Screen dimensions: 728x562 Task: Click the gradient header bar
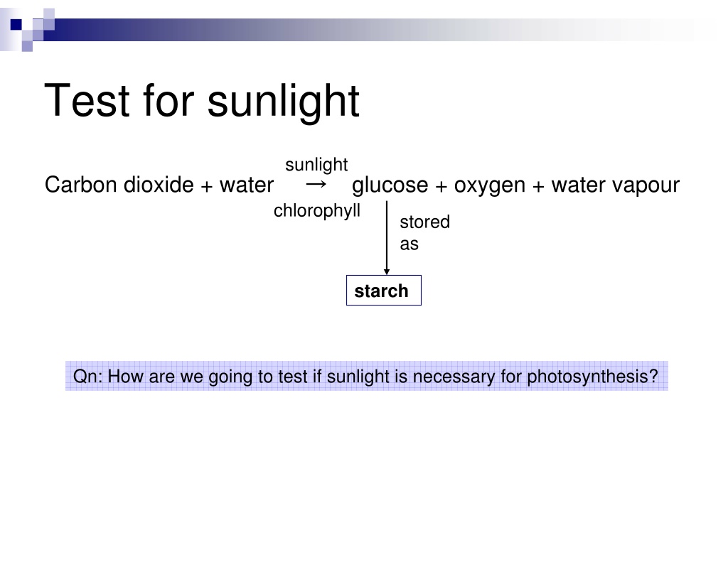pos(369,30)
